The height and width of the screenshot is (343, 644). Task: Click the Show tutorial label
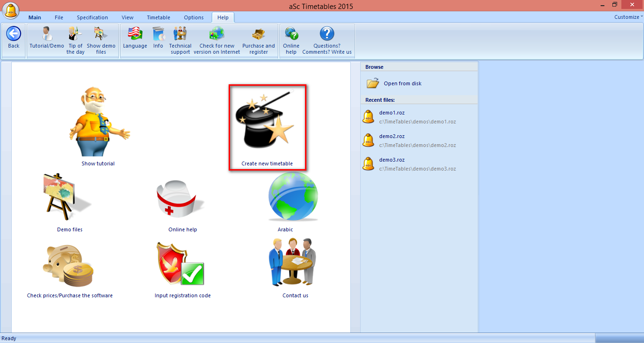click(x=98, y=163)
